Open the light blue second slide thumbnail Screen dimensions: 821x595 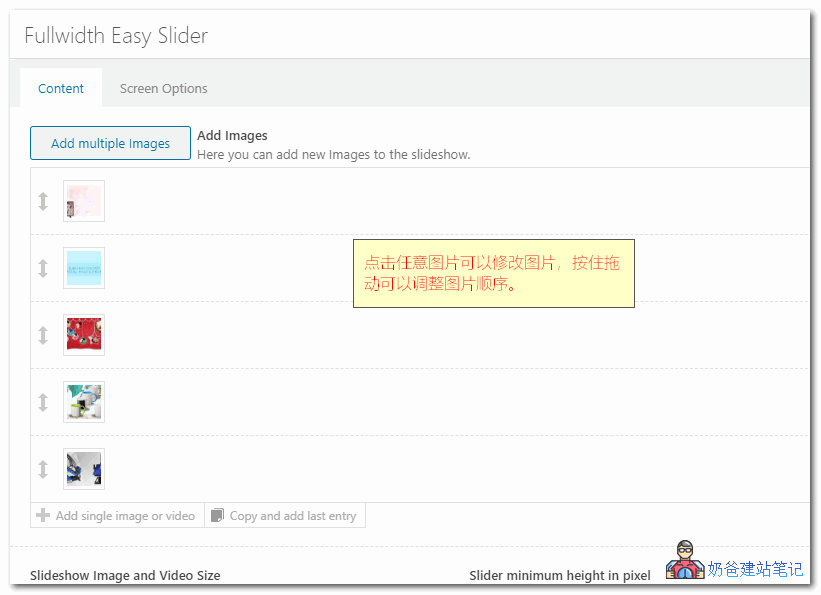(x=84, y=268)
